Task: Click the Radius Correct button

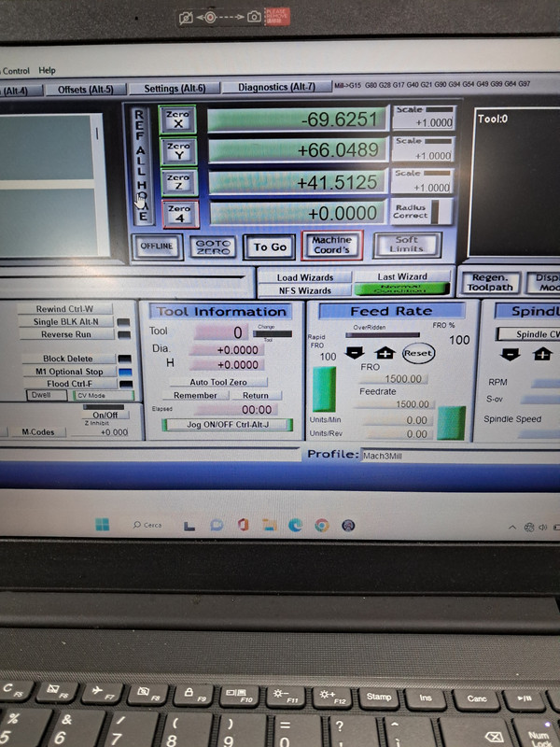Action: pyautogui.click(x=422, y=212)
